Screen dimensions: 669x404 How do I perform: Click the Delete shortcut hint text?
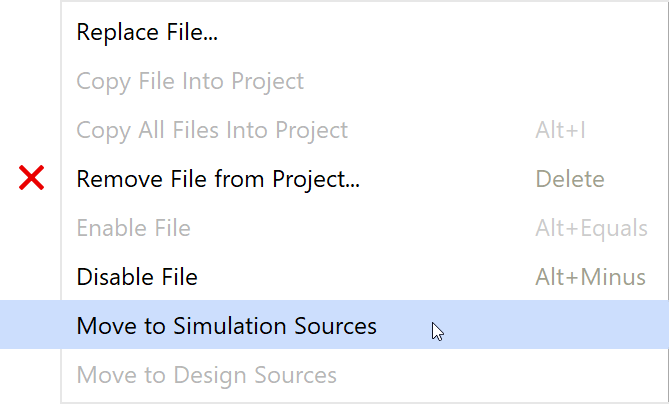coord(570,179)
